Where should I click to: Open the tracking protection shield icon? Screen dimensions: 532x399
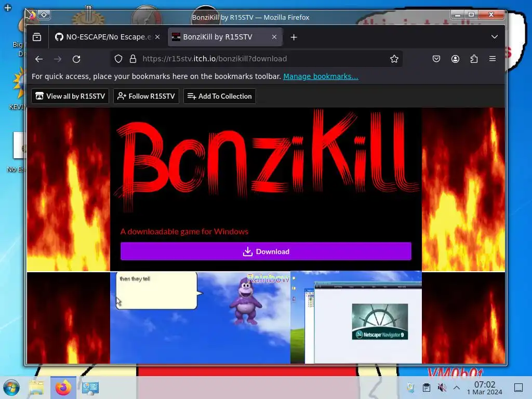pos(118,59)
